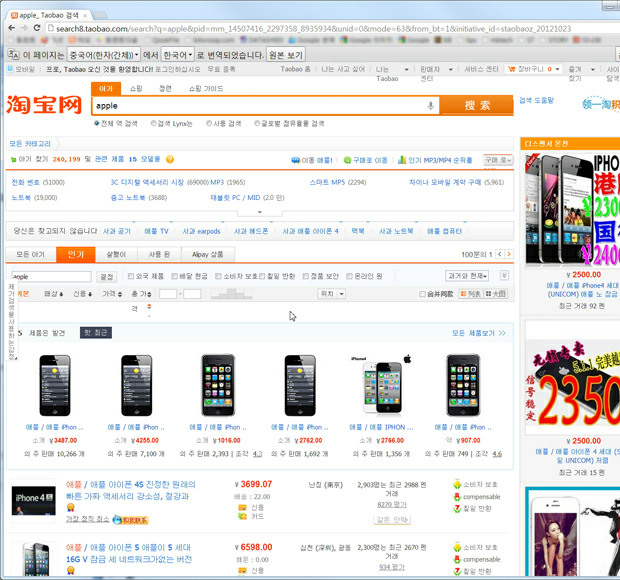The image size is (620, 580).
Task: Go to the next results page arrow
Action: [x=509, y=254]
